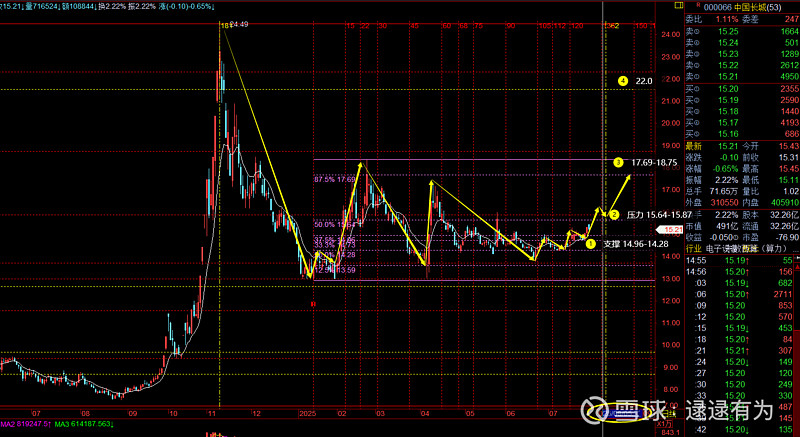Click the :06 tick row with volume 2711
800x437 pixels.
[739, 294]
